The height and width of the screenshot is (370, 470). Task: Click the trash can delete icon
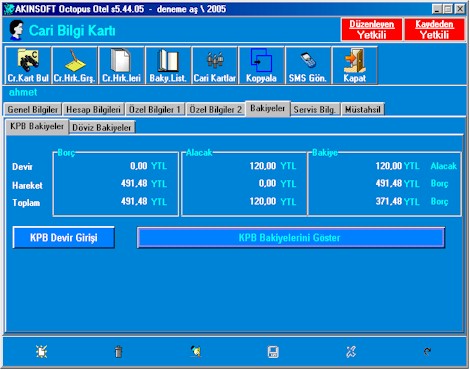(x=119, y=352)
